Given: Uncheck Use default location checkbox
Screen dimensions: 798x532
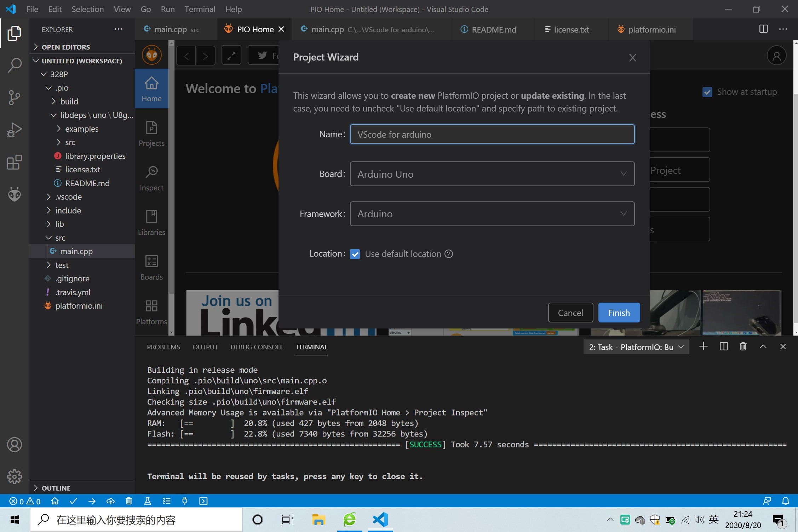Looking at the screenshot, I should click(x=355, y=254).
